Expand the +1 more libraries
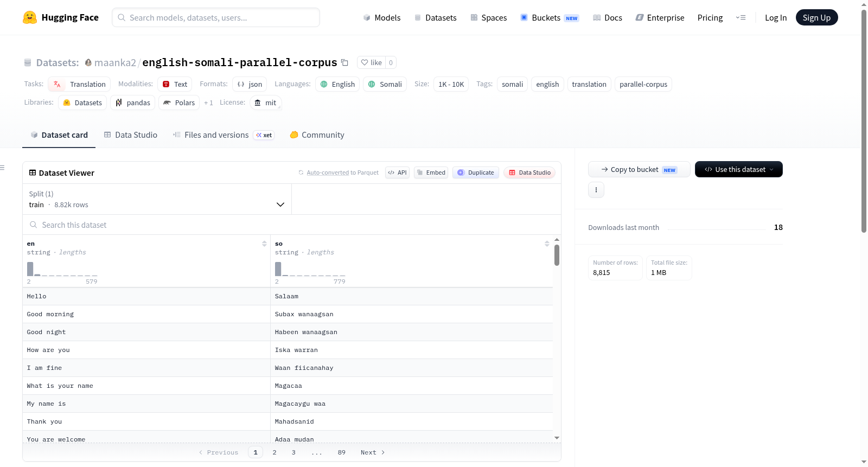 (x=208, y=103)
